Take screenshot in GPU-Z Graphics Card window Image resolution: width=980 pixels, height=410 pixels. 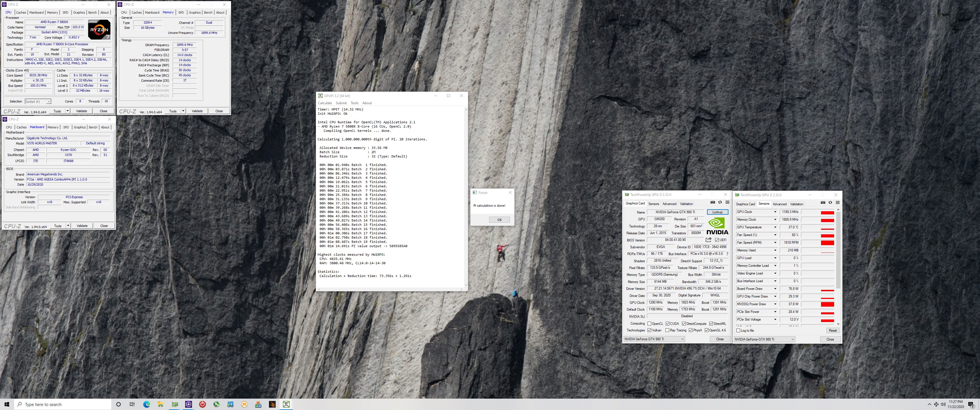coord(712,202)
